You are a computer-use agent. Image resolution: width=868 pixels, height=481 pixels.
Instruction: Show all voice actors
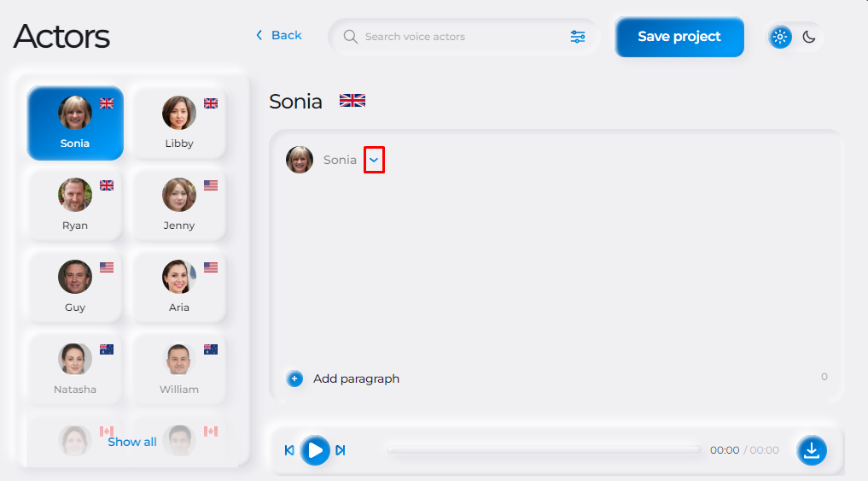(132, 442)
